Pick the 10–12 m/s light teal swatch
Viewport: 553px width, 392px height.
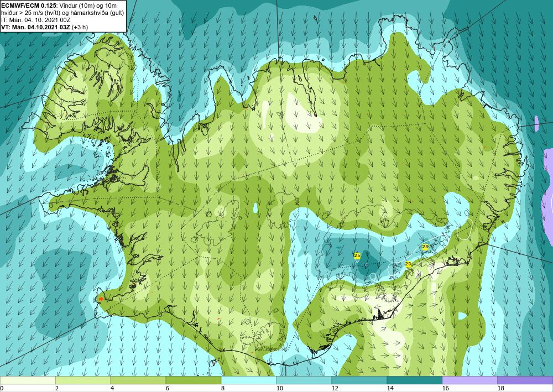pyautogui.click(x=304, y=380)
